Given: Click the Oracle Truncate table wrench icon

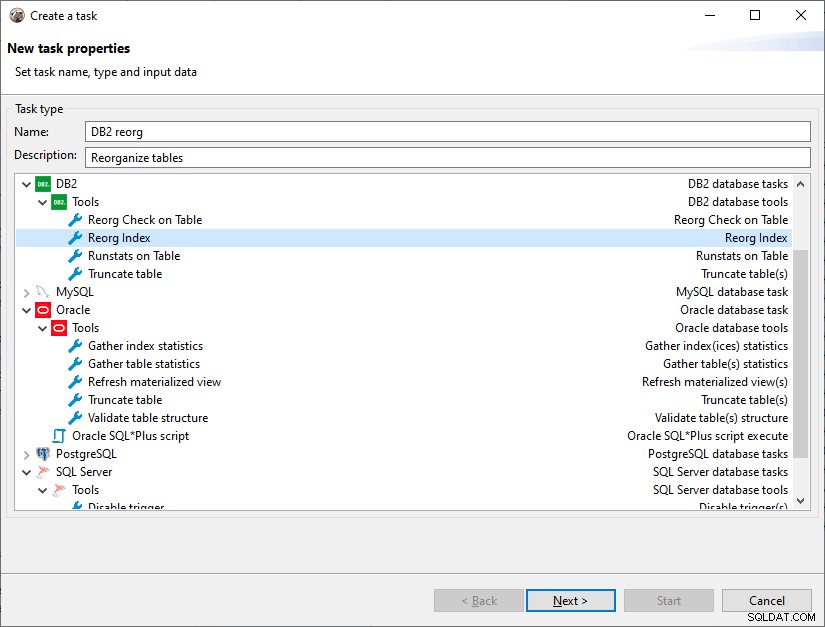Looking at the screenshot, I should (75, 400).
